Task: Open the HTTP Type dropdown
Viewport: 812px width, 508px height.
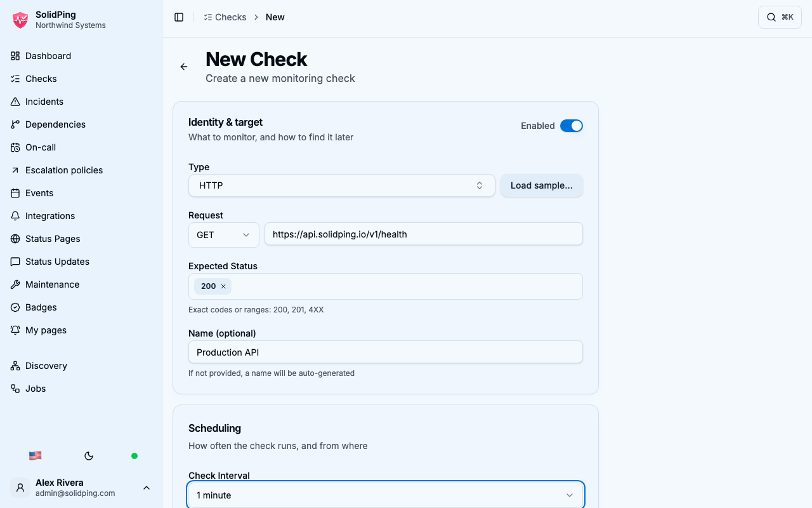Action: click(x=341, y=185)
